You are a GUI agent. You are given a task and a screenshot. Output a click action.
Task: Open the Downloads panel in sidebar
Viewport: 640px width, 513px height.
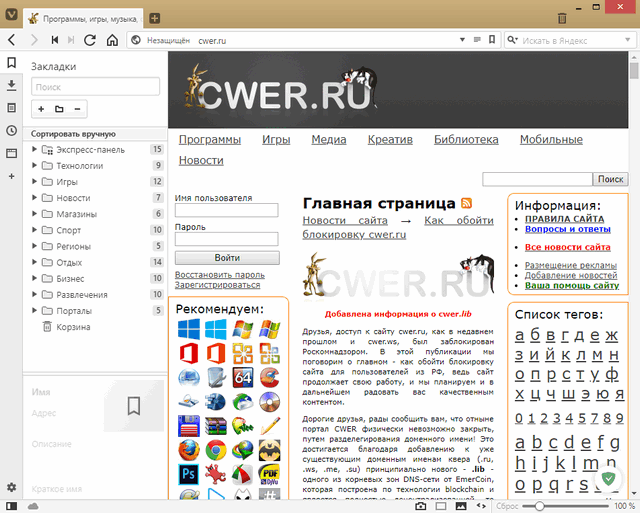point(11,85)
